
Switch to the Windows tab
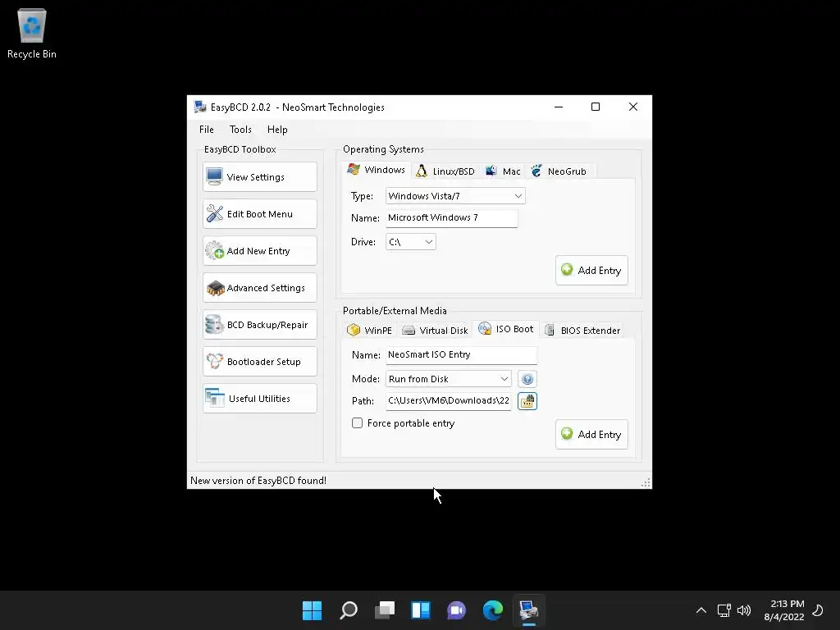point(376,170)
